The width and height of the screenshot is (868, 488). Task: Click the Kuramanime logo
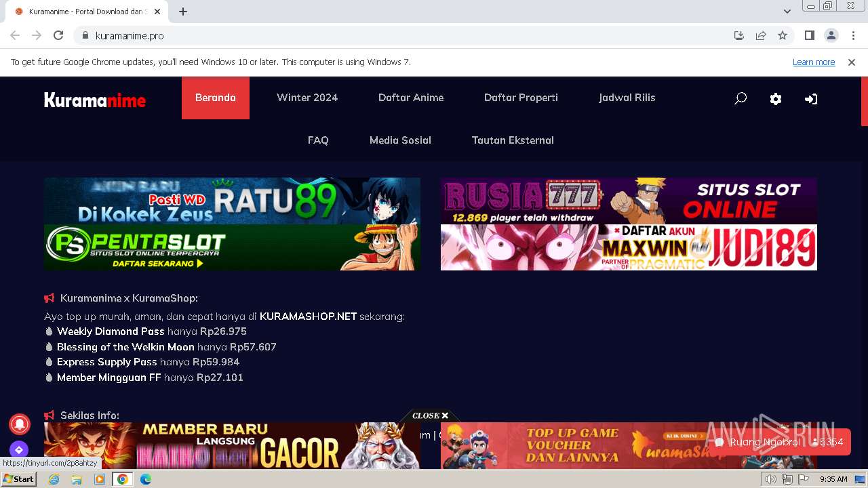(x=95, y=100)
